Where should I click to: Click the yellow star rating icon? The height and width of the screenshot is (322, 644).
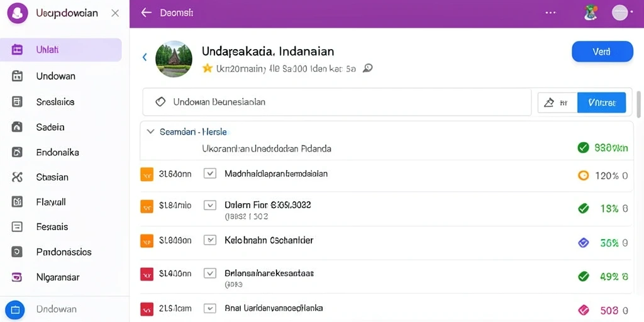pyautogui.click(x=208, y=68)
